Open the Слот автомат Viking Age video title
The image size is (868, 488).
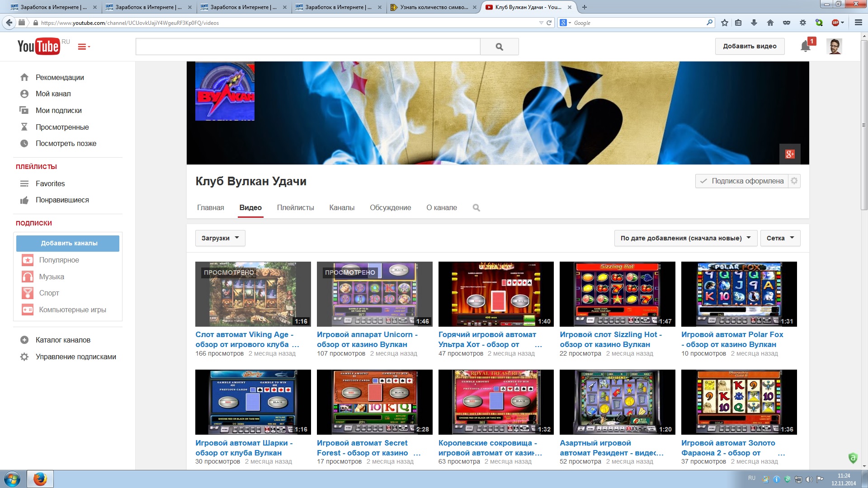(247, 339)
